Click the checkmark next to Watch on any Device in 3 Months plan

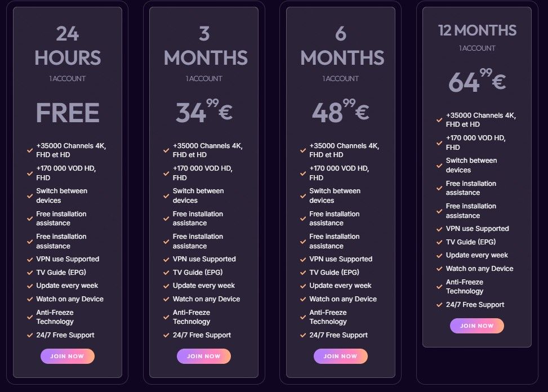point(167,299)
